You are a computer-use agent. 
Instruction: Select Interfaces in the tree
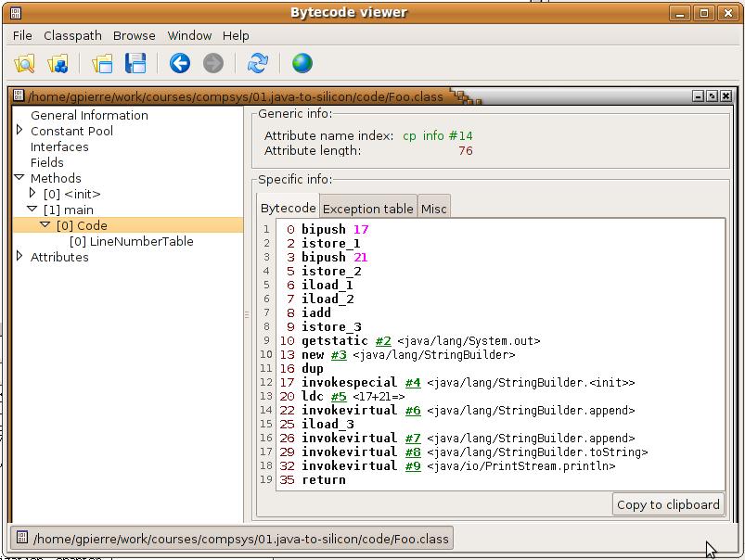click(59, 146)
